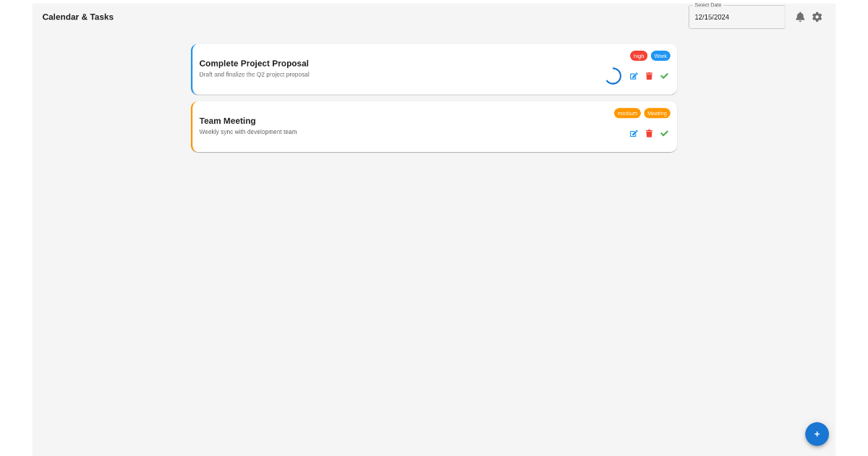
Task: Delete the Complete Project Proposal task
Action: click(649, 76)
